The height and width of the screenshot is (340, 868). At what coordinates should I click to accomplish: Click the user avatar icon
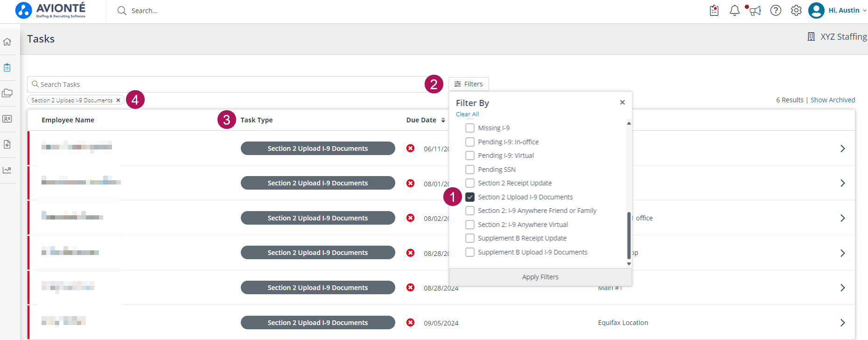click(x=816, y=10)
